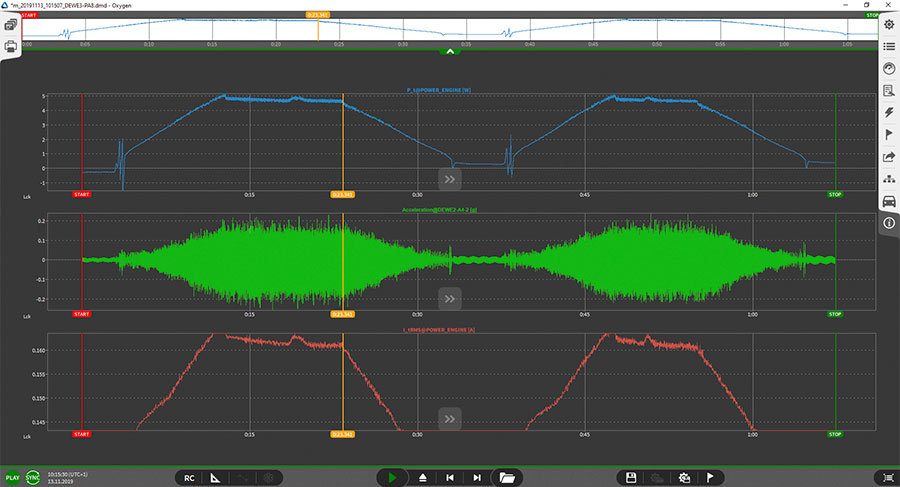The width and height of the screenshot is (900, 487).
Task: Toggle the green SYNC indicator
Action: click(x=33, y=478)
